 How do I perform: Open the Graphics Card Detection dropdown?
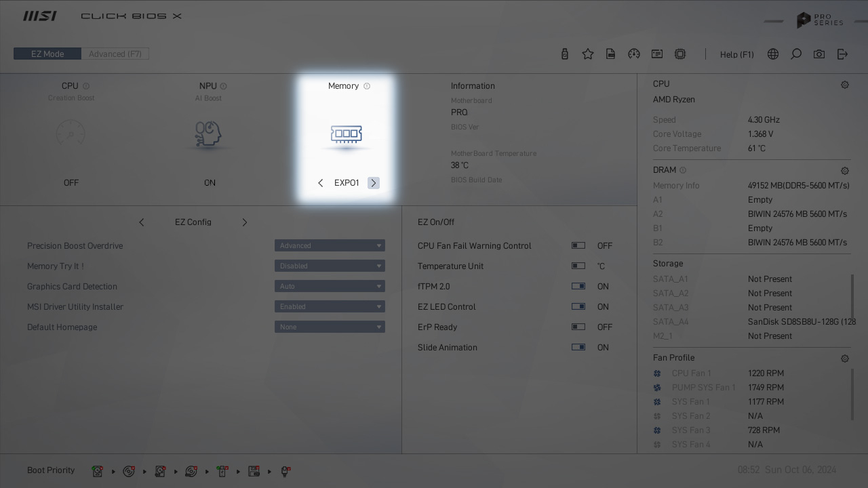coord(330,287)
